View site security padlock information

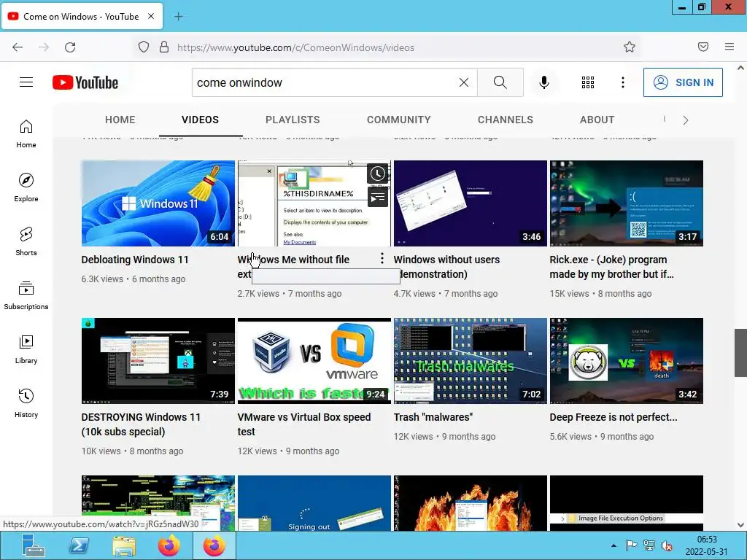pyautogui.click(x=164, y=47)
